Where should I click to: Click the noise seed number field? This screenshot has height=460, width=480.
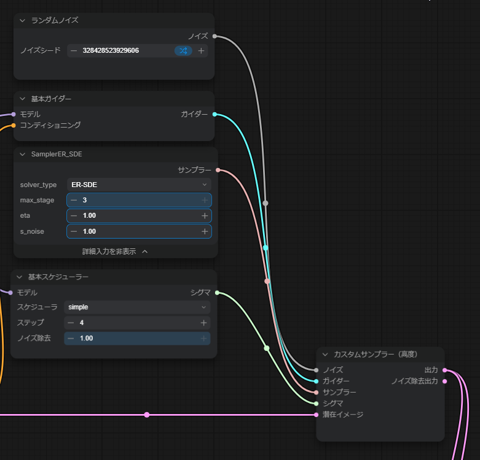coord(126,51)
